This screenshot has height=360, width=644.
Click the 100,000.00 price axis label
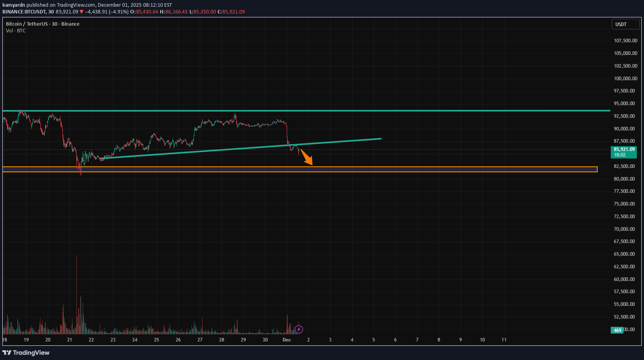[x=625, y=79]
